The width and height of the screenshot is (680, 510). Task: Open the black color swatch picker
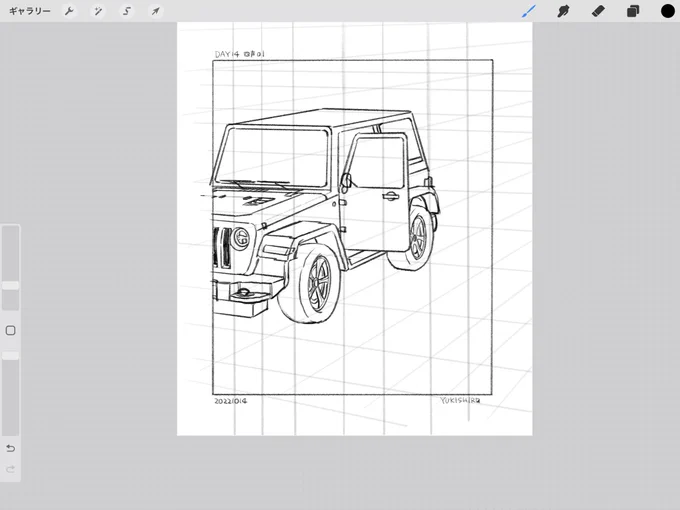tap(667, 11)
